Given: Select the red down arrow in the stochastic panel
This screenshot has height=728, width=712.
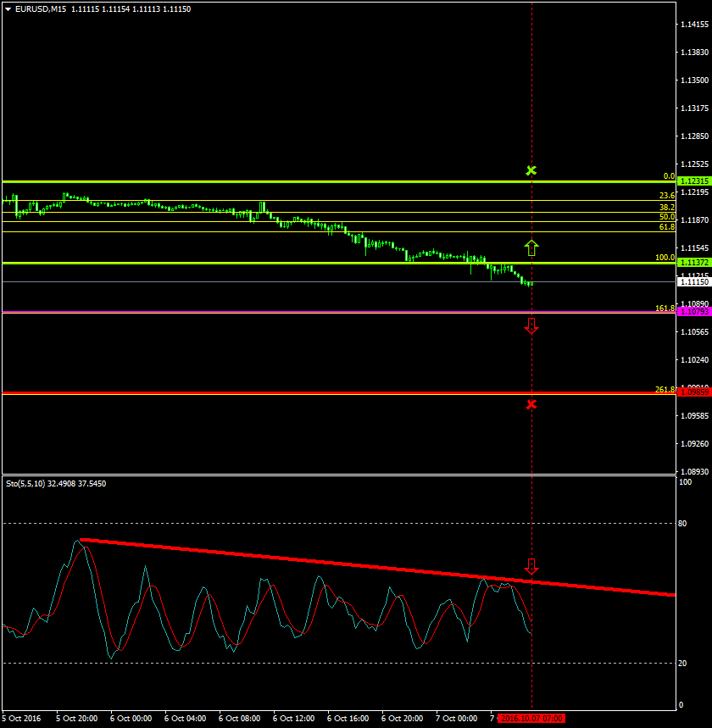Looking at the screenshot, I should tap(531, 566).
